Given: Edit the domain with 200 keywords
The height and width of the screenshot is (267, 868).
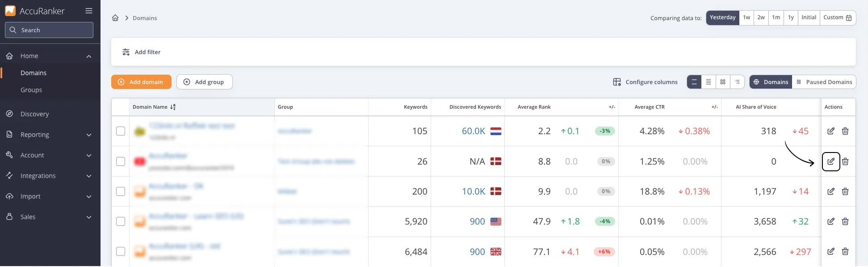Looking at the screenshot, I should point(830,191).
